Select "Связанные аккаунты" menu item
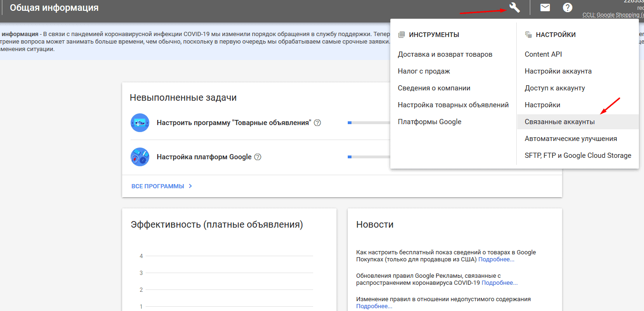This screenshot has width=644, height=311. 560,122
